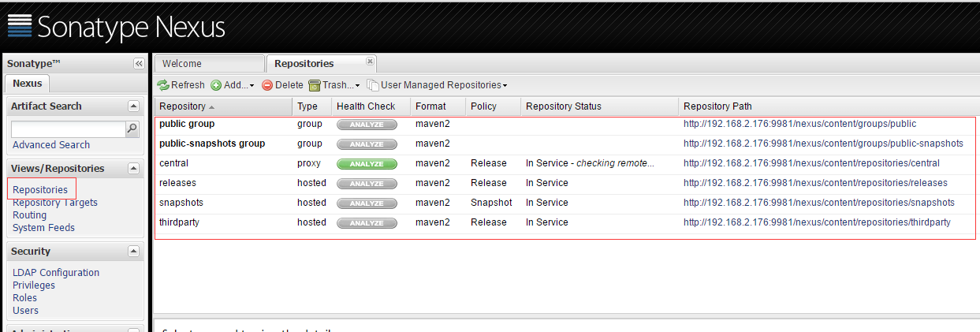
Task: Collapse the Views/Repositories panel
Action: tap(133, 168)
